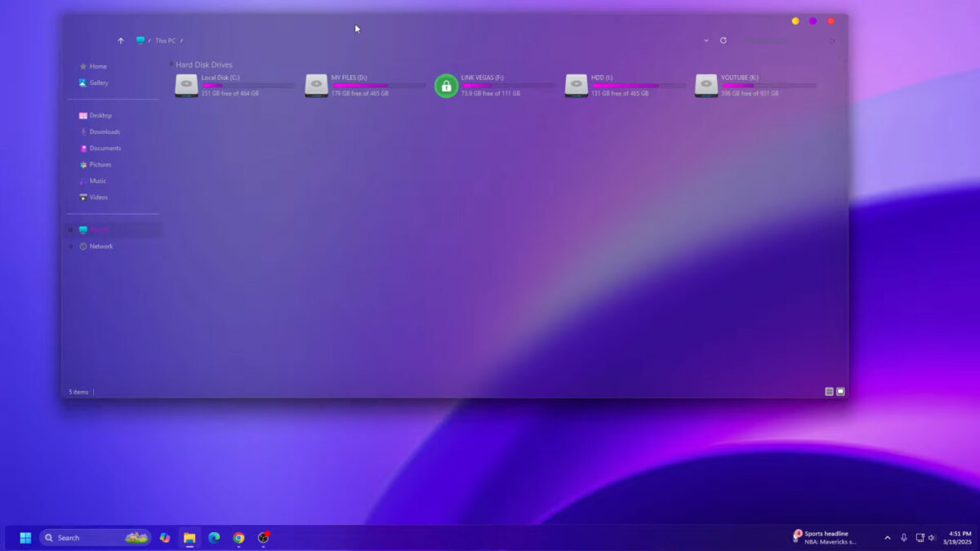Screen dimensions: 980x551
Task: Expand the Network tree entry
Action: click(x=70, y=246)
